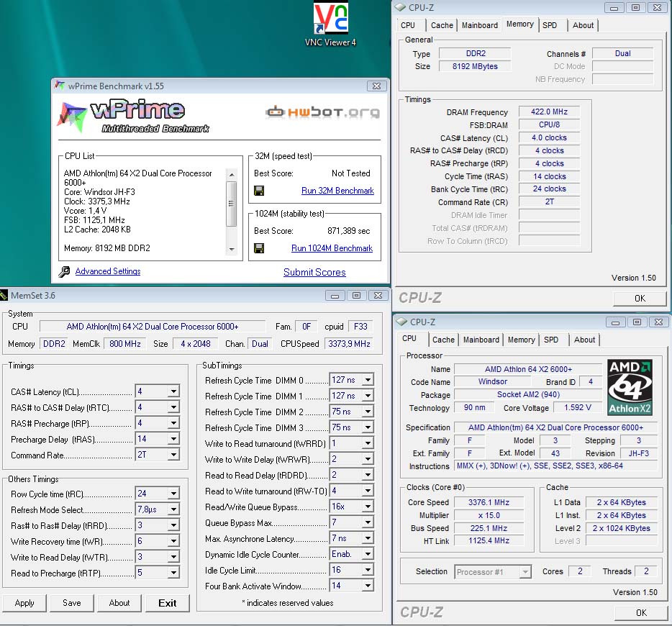
Task: Click the wrench icon next to Advanced Settings
Action: tap(64, 272)
